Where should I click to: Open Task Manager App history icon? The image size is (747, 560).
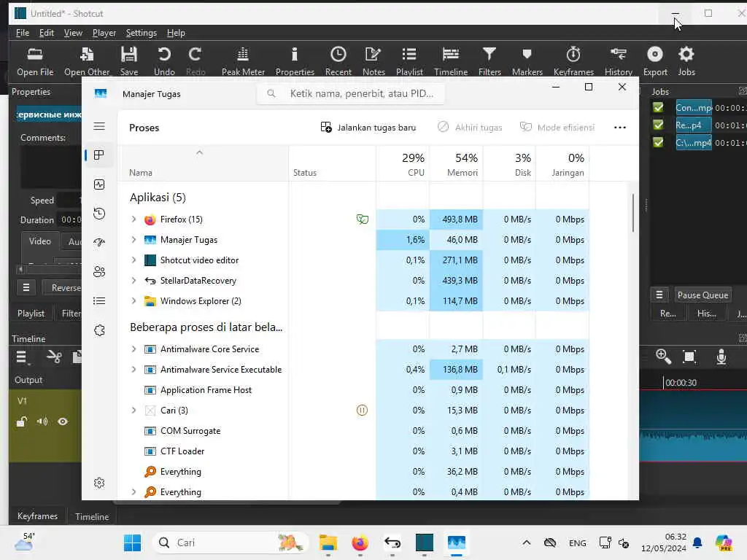click(x=99, y=214)
